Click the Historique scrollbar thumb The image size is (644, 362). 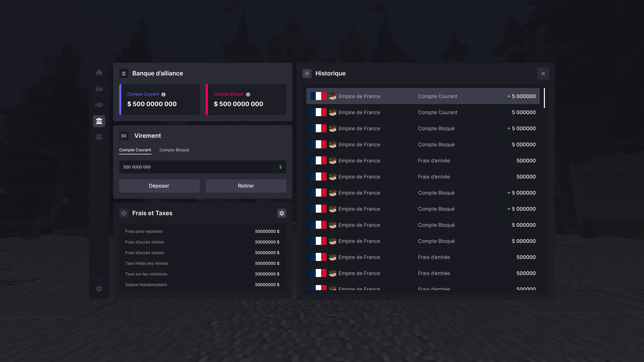tap(544, 98)
